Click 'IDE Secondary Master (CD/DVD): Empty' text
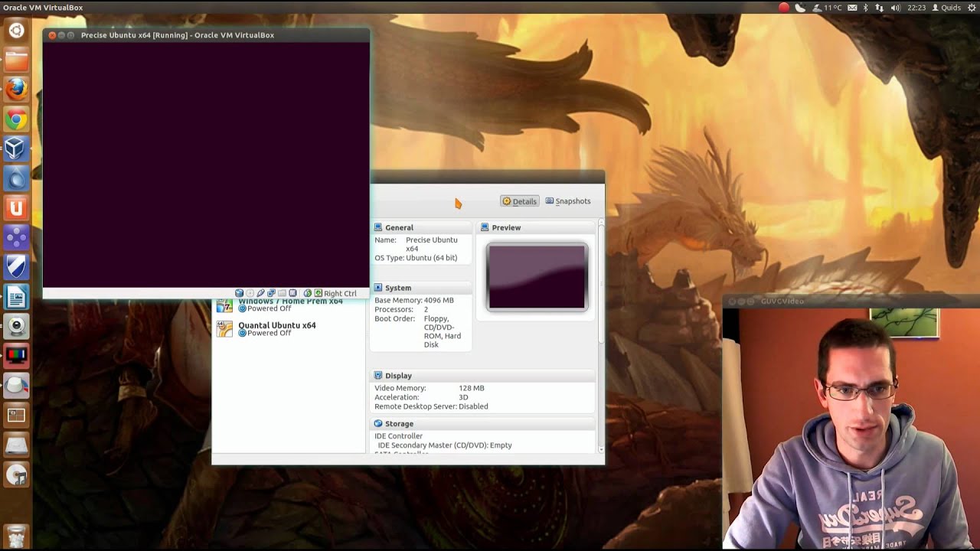 coord(445,445)
